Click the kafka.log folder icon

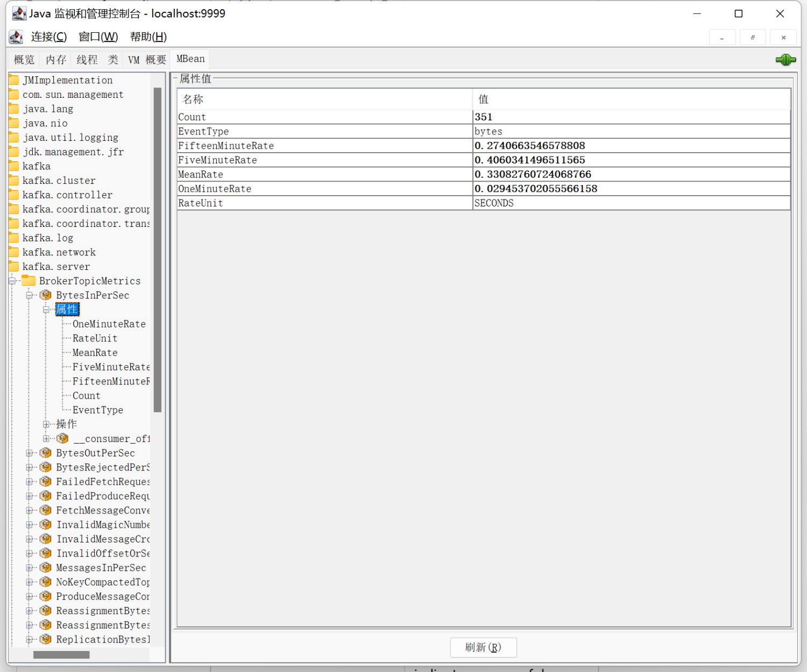14,238
